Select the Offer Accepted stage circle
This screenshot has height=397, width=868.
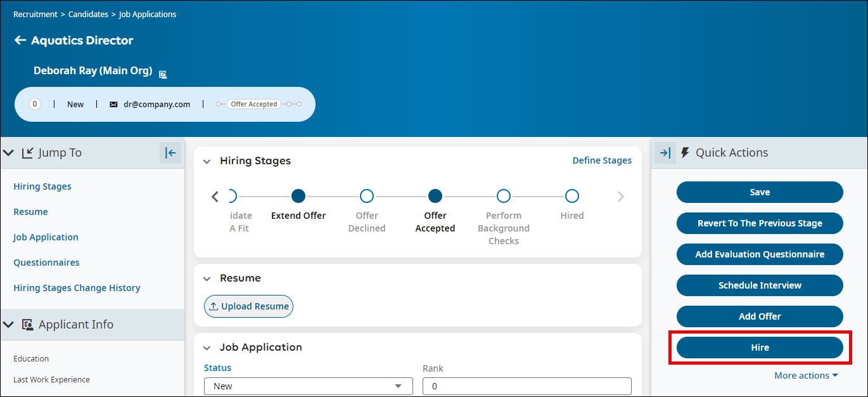[435, 196]
